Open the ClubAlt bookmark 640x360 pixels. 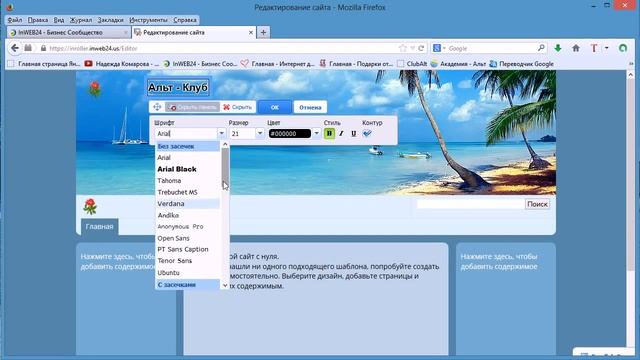[412, 64]
